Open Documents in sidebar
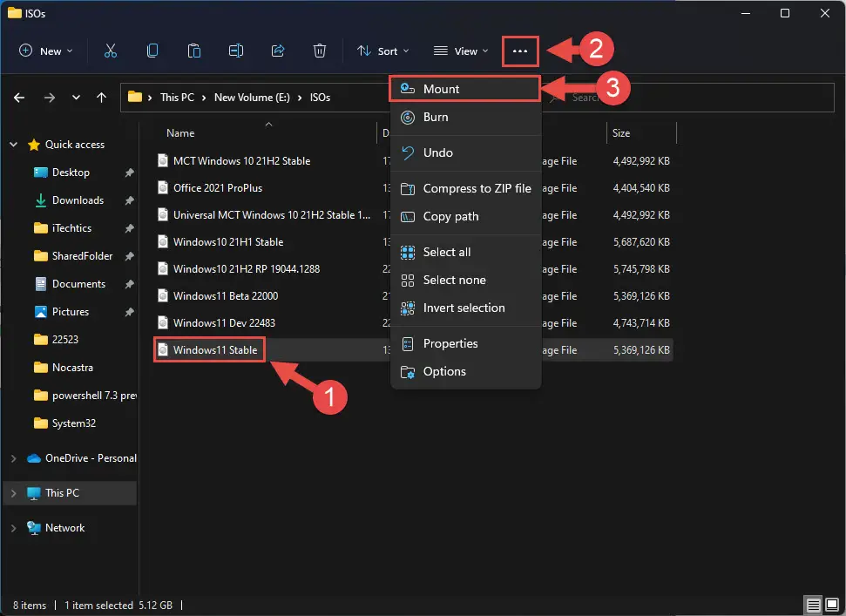The width and height of the screenshot is (846, 616). coord(78,284)
